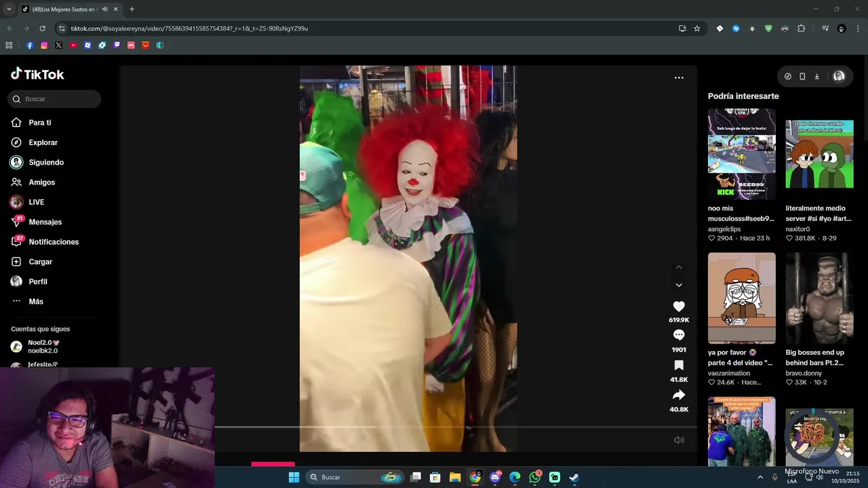Open WhatsApp from taskbar
Image resolution: width=868 pixels, height=488 pixels.
pos(535,477)
